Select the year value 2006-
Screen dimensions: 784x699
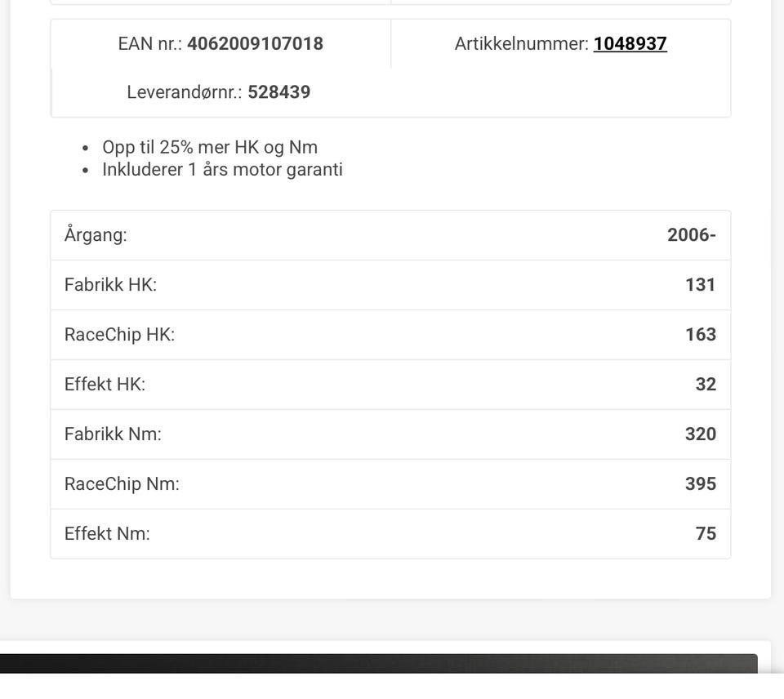(691, 235)
